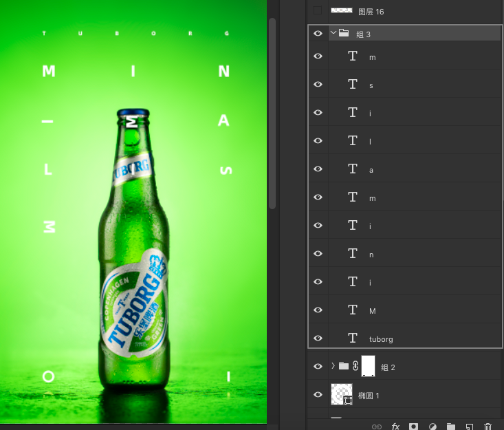This screenshot has height=430, width=504.
Task: Select text layer named a
Action: coord(371,170)
